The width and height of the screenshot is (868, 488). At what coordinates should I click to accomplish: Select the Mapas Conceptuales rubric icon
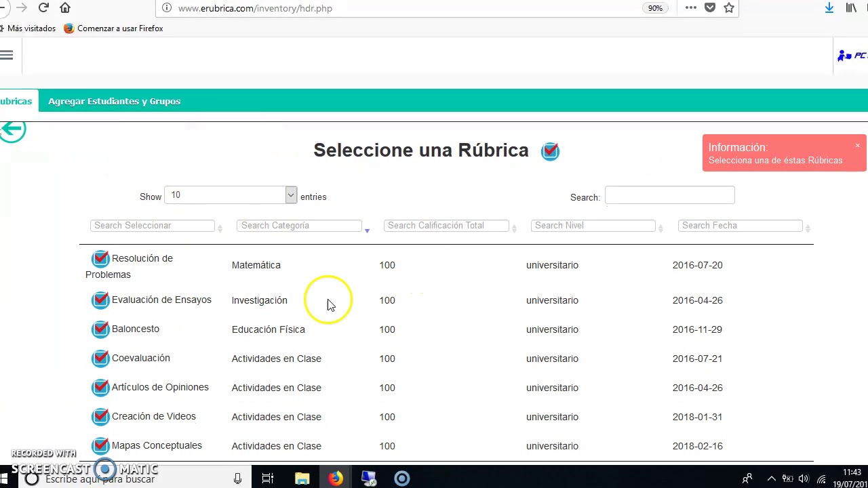[100, 445]
